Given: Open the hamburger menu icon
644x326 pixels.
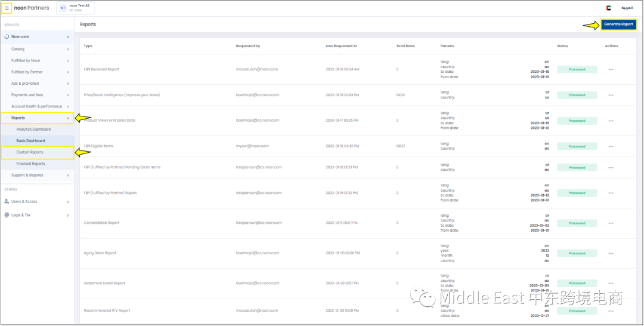Looking at the screenshot, I should pos(7,8).
